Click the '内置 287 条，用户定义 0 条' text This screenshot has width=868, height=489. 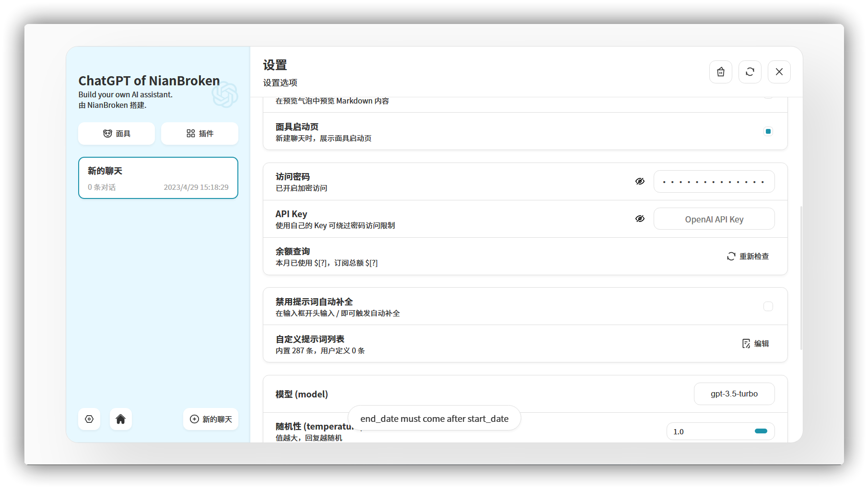pos(320,350)
